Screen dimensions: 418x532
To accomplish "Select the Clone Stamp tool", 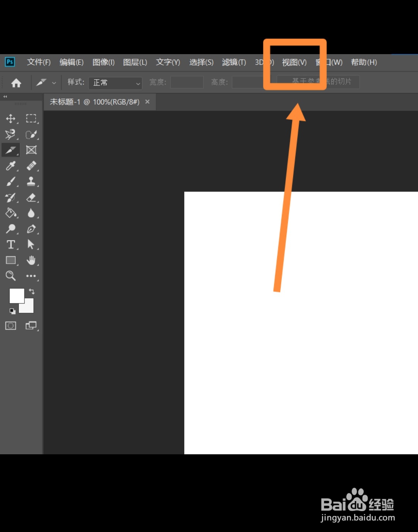I will (x=31, y=182).
